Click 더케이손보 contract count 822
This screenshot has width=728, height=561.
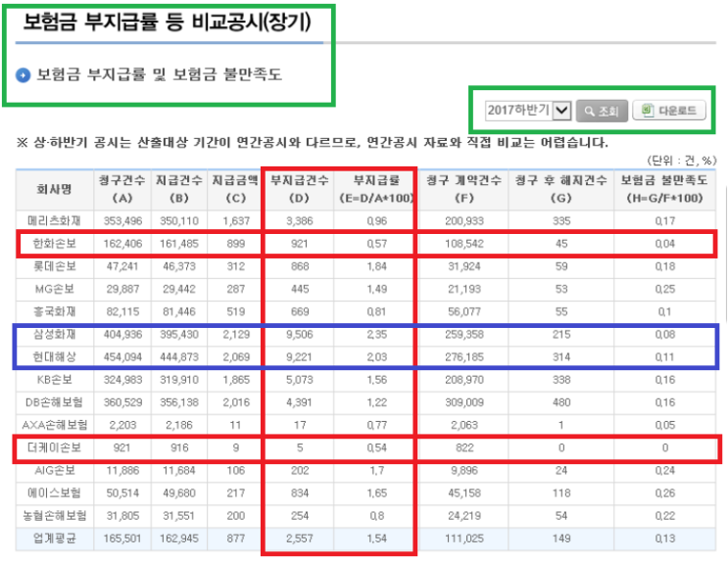click(464, 447)
